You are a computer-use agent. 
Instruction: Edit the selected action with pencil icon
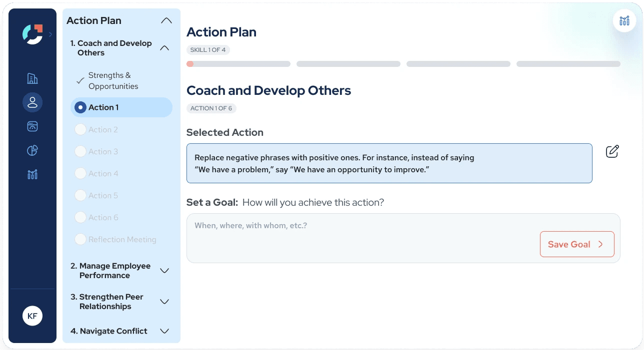(x=612, y=151)
